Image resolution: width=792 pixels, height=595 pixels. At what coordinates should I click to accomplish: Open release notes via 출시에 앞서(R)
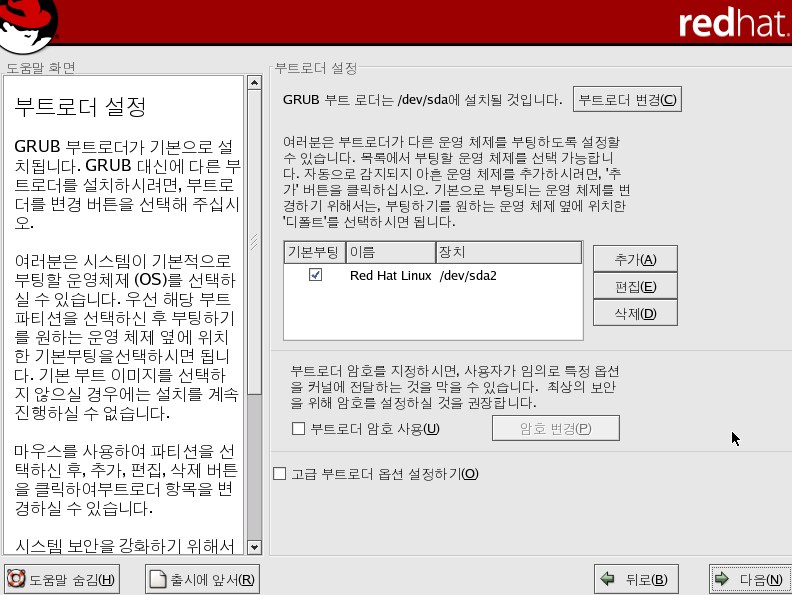pyautogui.click(x=203, y=579)
